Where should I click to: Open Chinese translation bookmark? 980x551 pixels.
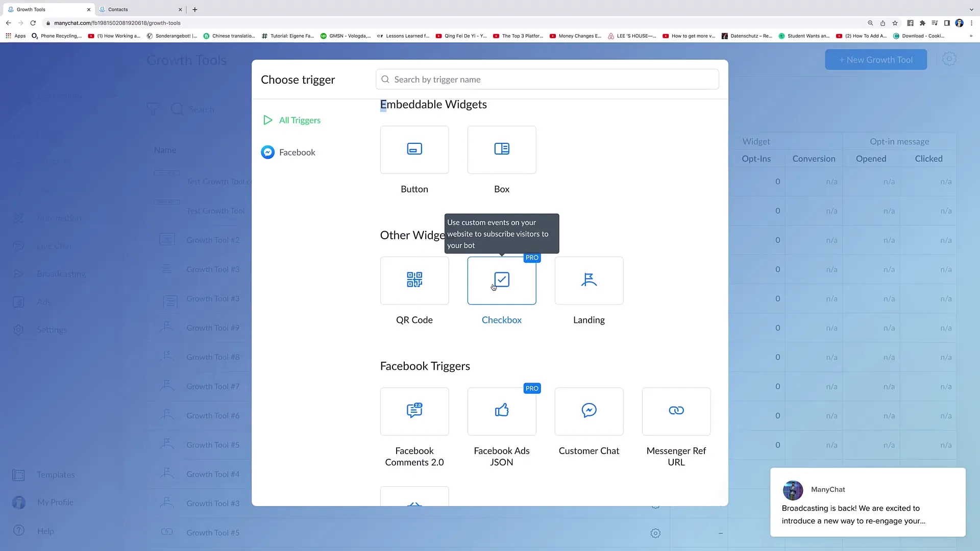pos(229,36)
